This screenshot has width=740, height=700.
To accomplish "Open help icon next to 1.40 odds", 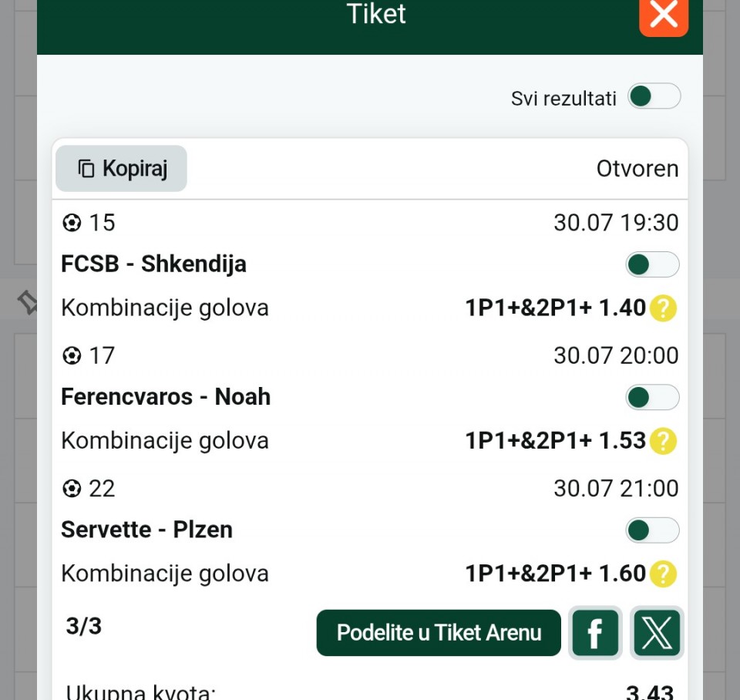I will [663, 308].
